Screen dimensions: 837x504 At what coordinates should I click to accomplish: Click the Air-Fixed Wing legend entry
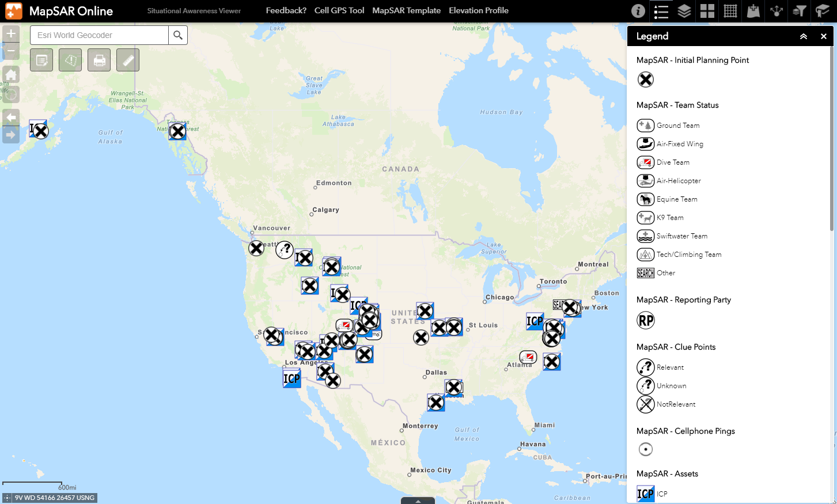tap(670, 144)
